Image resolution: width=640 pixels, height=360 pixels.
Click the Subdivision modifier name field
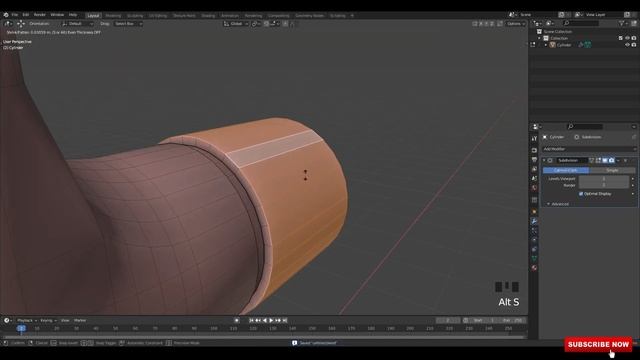coord(572,160)
